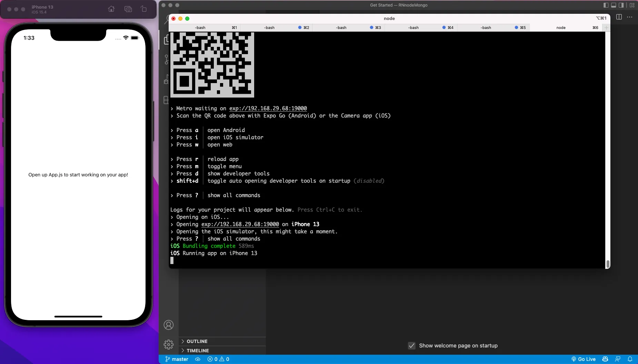Click the terminal cursor prompt line
638x364 pixels.
[172, 261]
